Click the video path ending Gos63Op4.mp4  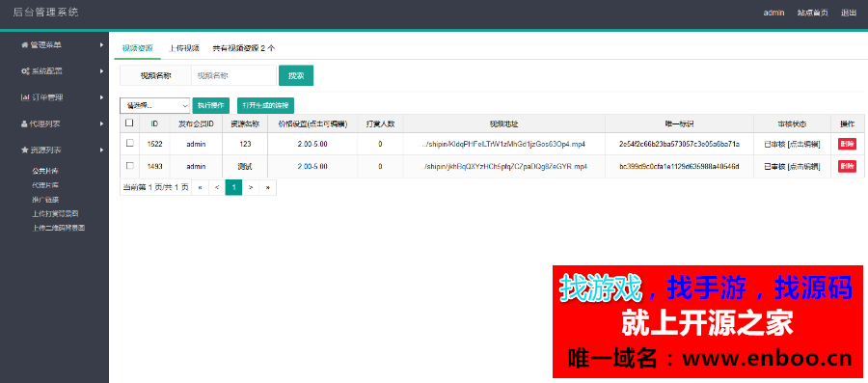[x=503, y=144]
